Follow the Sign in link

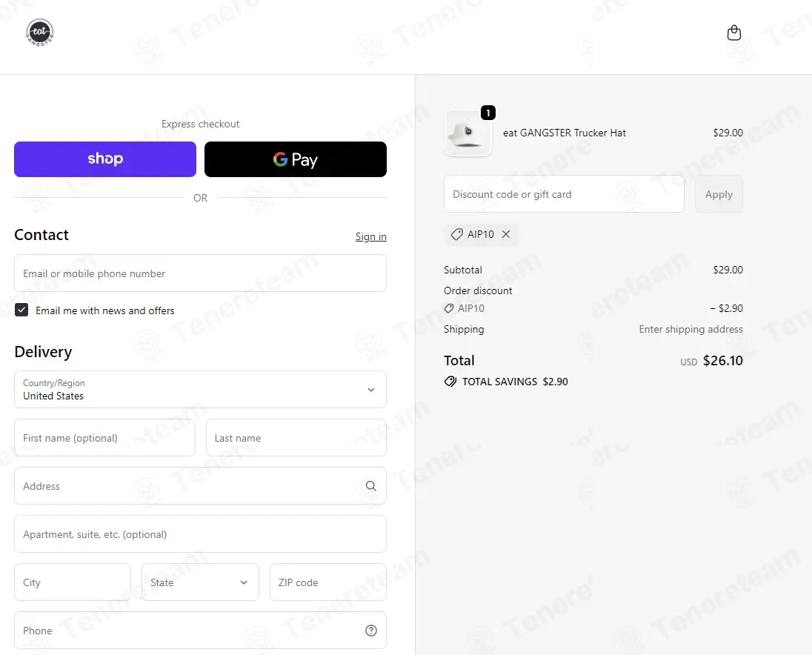point(370,236)
